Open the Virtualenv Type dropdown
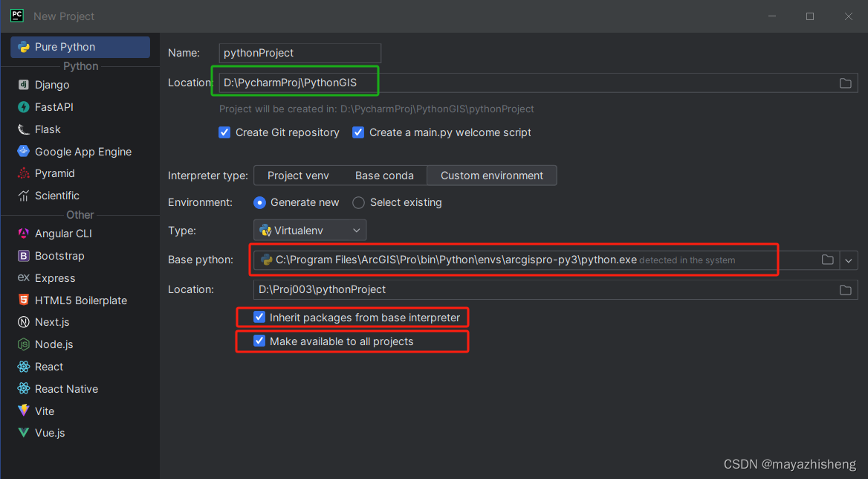The image size is (868, 479). coord(310,231)
